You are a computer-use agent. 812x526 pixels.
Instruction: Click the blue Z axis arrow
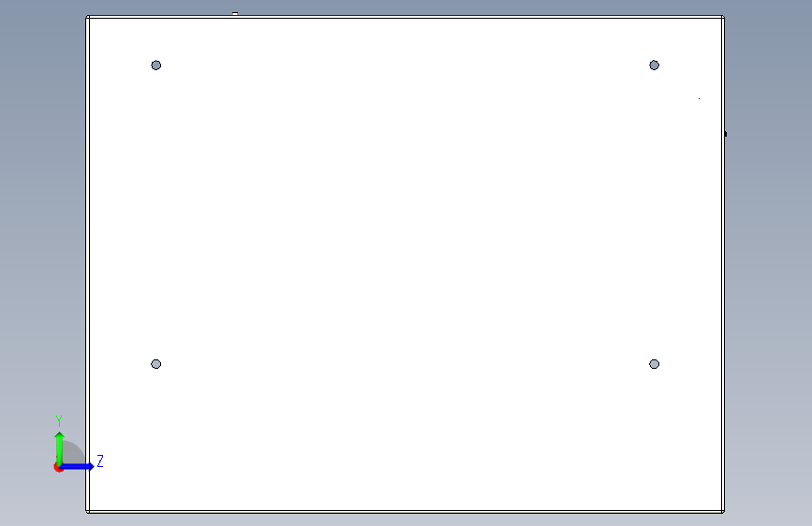(78, 466)
